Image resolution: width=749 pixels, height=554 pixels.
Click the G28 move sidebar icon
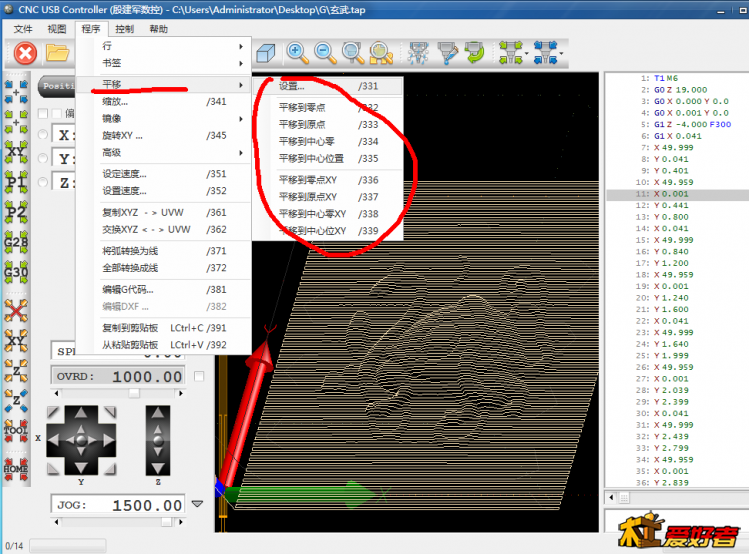point(16,242)
